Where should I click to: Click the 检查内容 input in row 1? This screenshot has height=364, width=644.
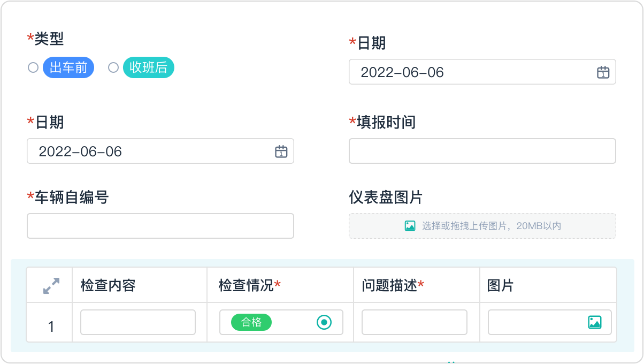138,322
